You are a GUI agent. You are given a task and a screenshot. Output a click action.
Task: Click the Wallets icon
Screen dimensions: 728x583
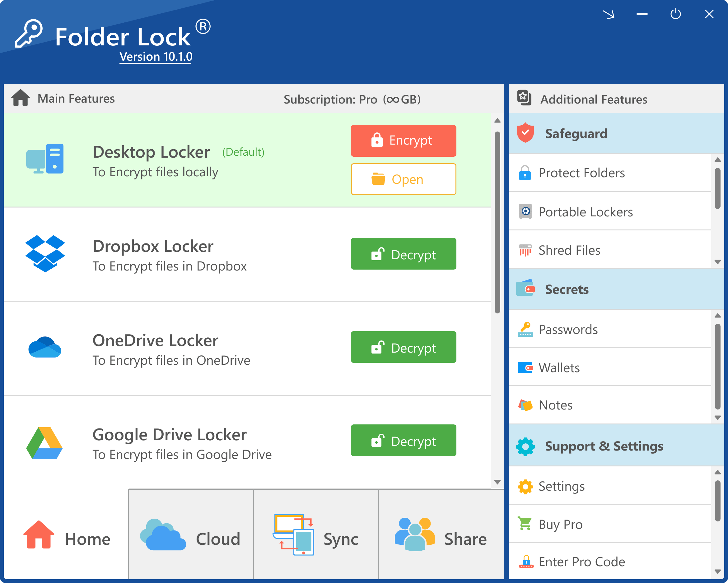(x=525, y=368)
